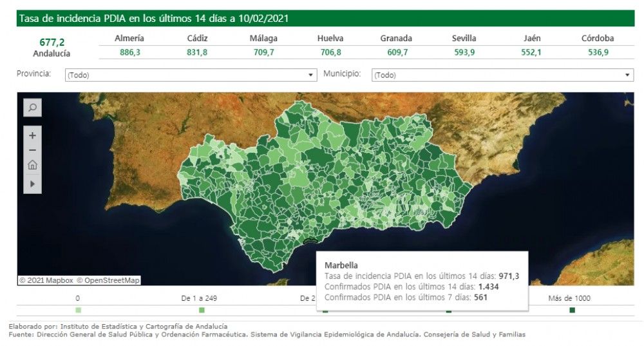This screenshot has height=346, width=644.
Task: Select the Granada province header
Action: pos(396,38)
